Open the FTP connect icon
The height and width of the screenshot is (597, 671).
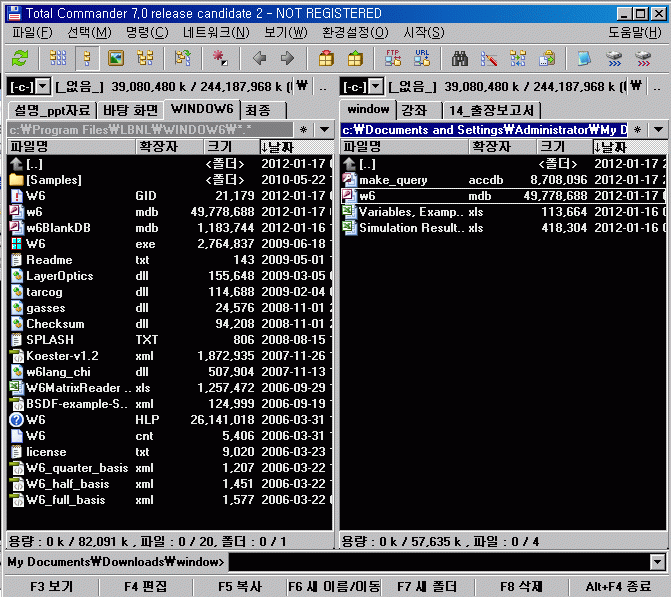[x=394, y=58]
